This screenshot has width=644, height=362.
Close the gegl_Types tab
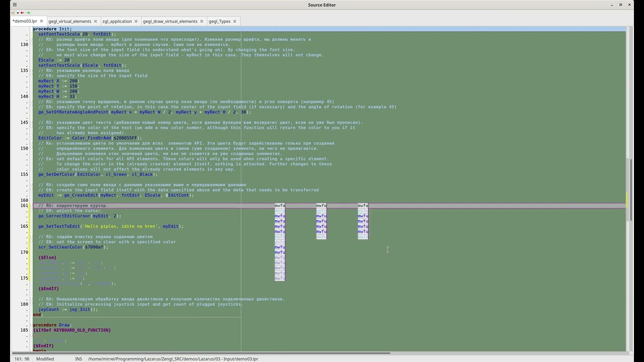[235, 21]
